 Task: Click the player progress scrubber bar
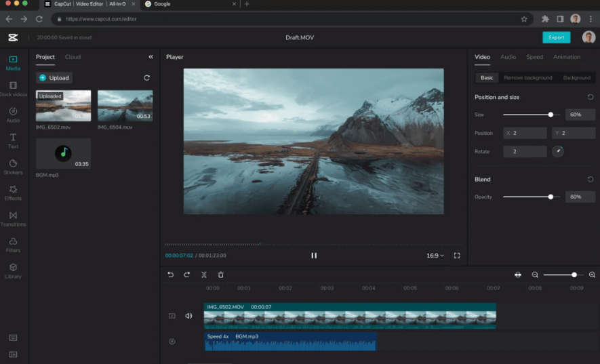point(313,244)
